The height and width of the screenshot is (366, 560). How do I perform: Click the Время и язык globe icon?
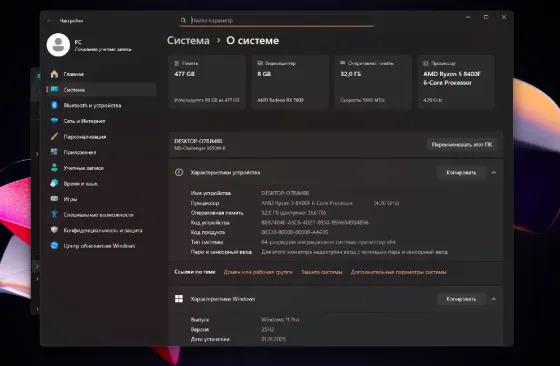pyautogui.click(x=54, y=183)
